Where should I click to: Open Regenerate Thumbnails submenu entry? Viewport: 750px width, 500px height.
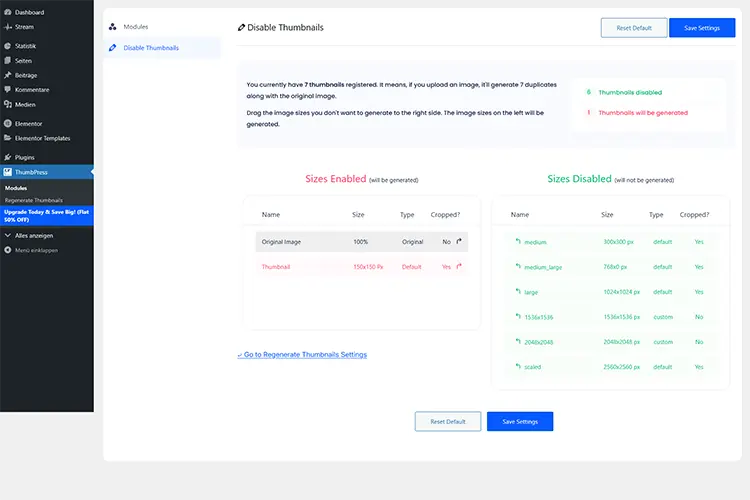click(x=33, y=200)
